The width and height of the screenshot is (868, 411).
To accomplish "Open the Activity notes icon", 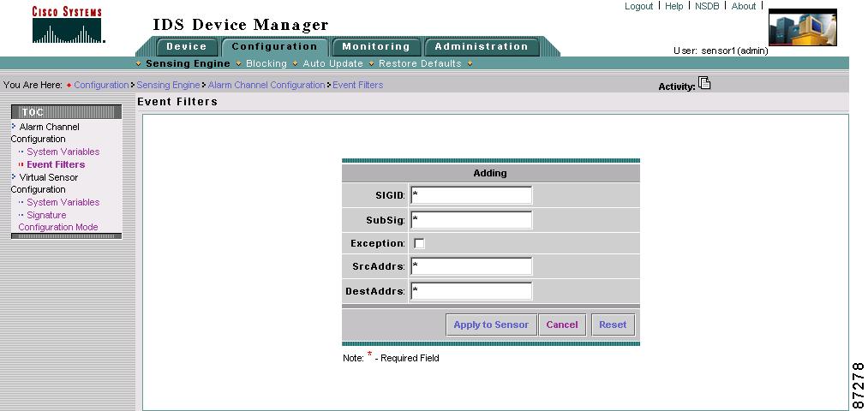I will click(704, 83).
